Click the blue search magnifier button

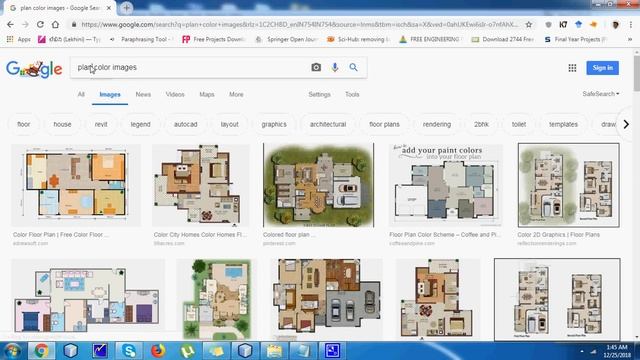(x=353, y=67)
